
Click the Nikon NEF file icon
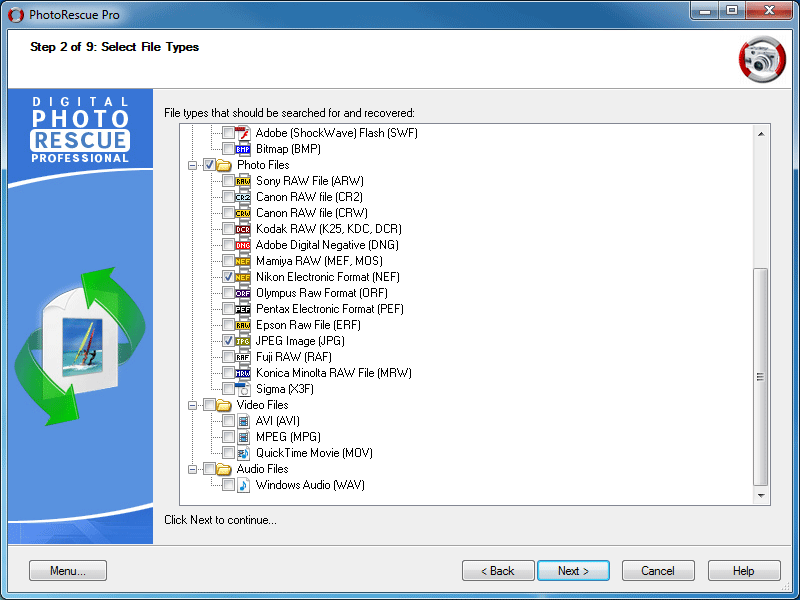click(243, 277)
